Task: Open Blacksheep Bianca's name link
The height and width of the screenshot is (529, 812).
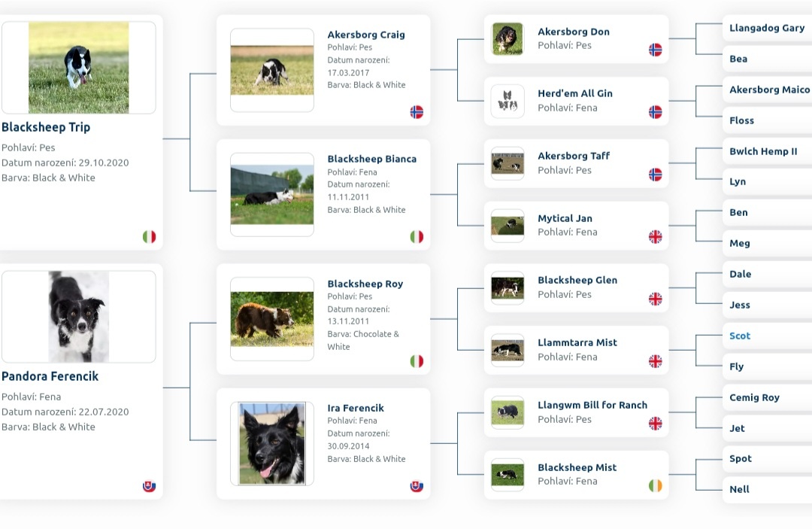Action: [371, 159]
